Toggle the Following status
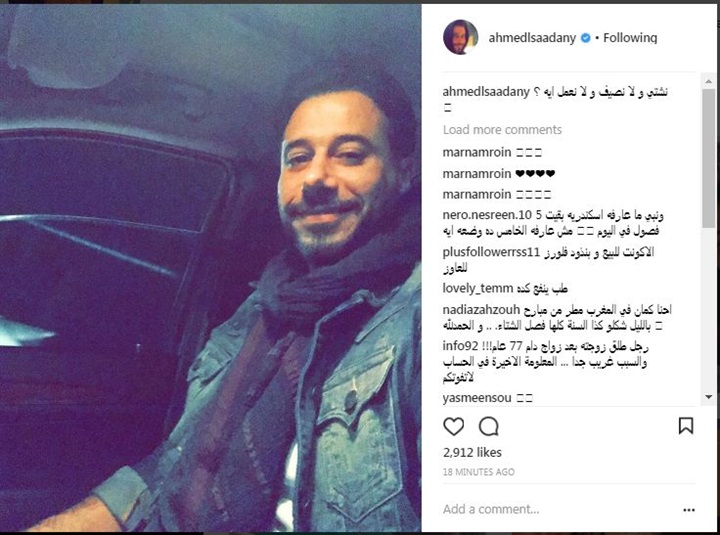 coord(630,38)
